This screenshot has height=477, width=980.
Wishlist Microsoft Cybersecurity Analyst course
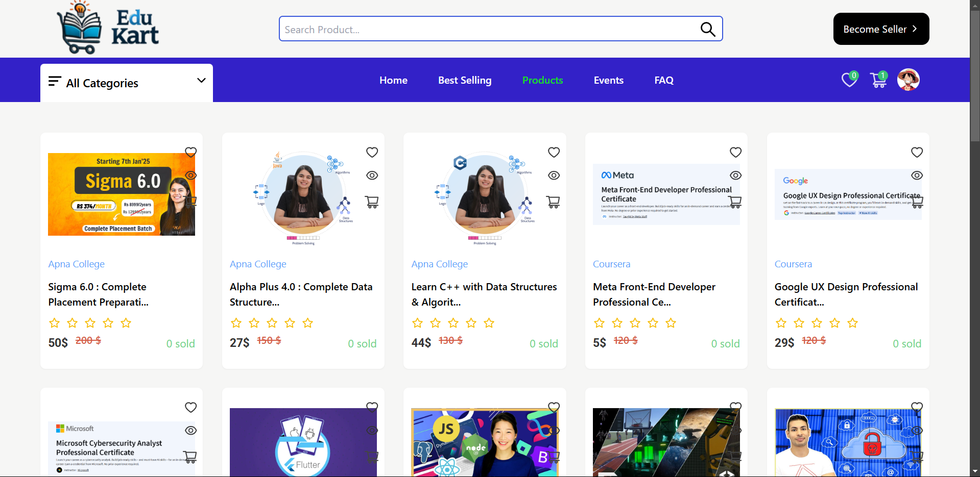pos(190,407)
